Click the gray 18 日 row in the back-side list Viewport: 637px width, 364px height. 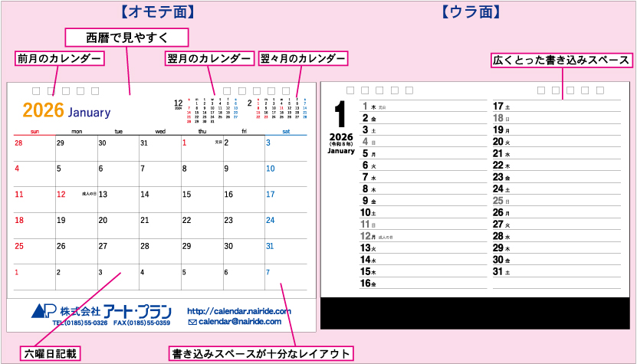coord(557,118)
